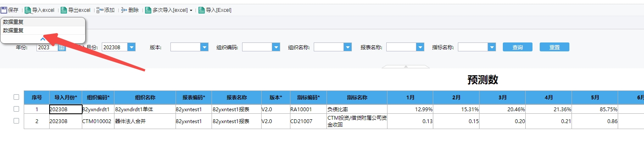Click the 报表编码* column header

click(193, 98)
